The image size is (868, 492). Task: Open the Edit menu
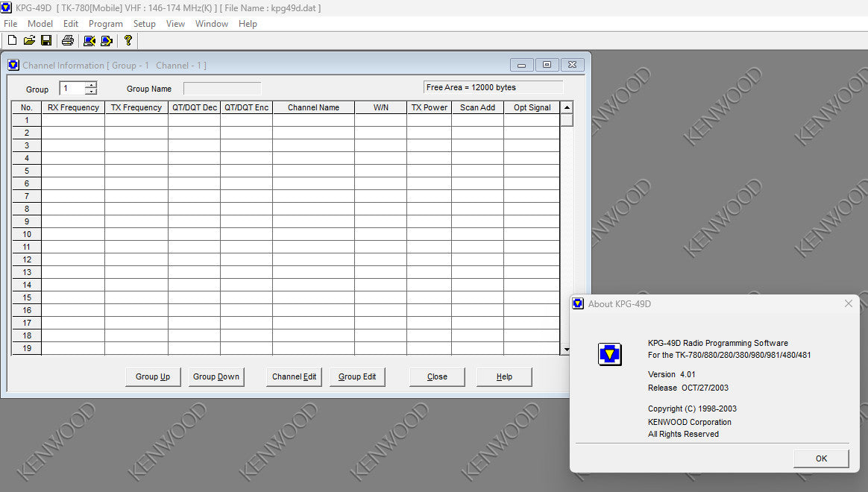click(70, 24)
